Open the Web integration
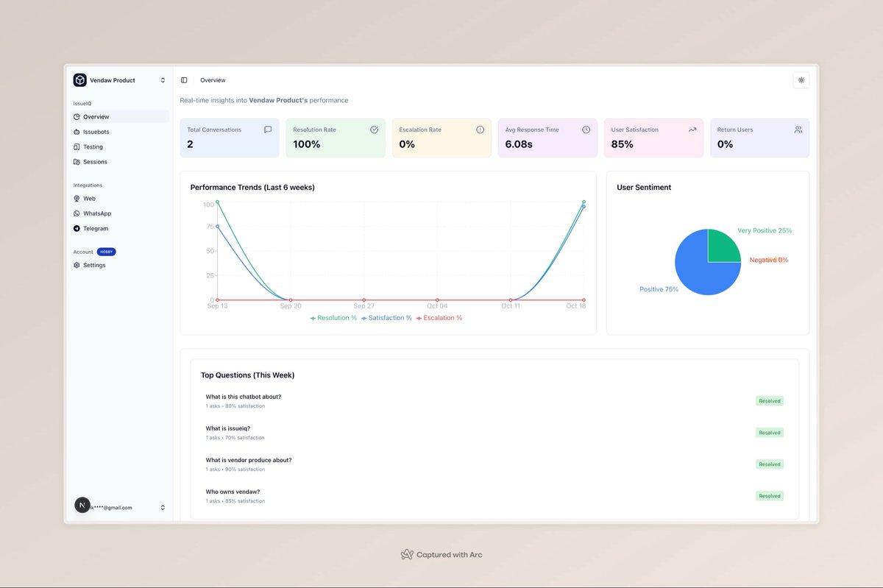Image resolution: width=883 pixels, height=588 pixels. pyautogui.click(x=88, y=198)
